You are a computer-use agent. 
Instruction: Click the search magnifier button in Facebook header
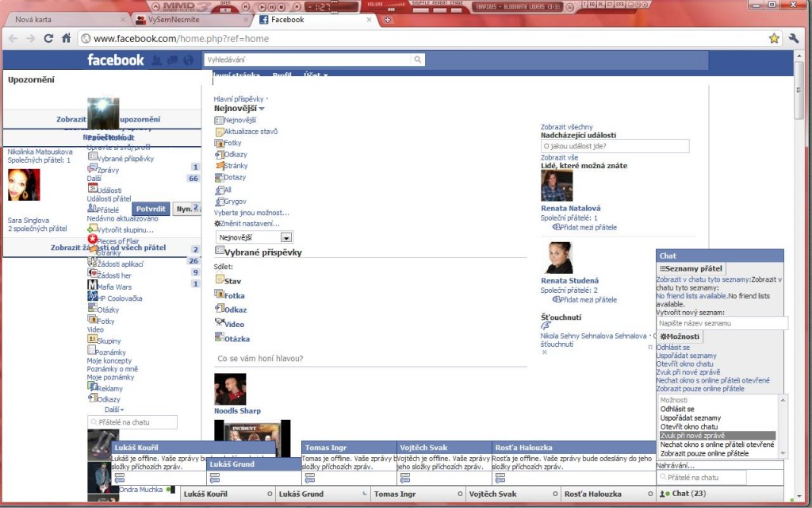coord(417,60)
